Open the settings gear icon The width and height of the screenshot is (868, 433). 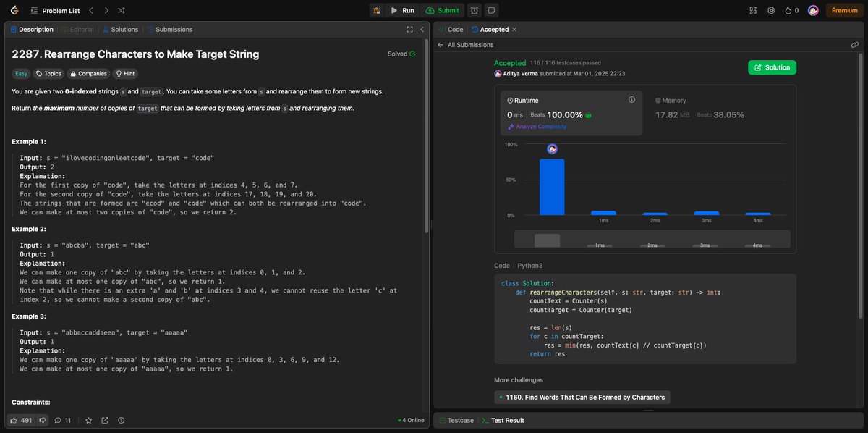coord(771,10)
